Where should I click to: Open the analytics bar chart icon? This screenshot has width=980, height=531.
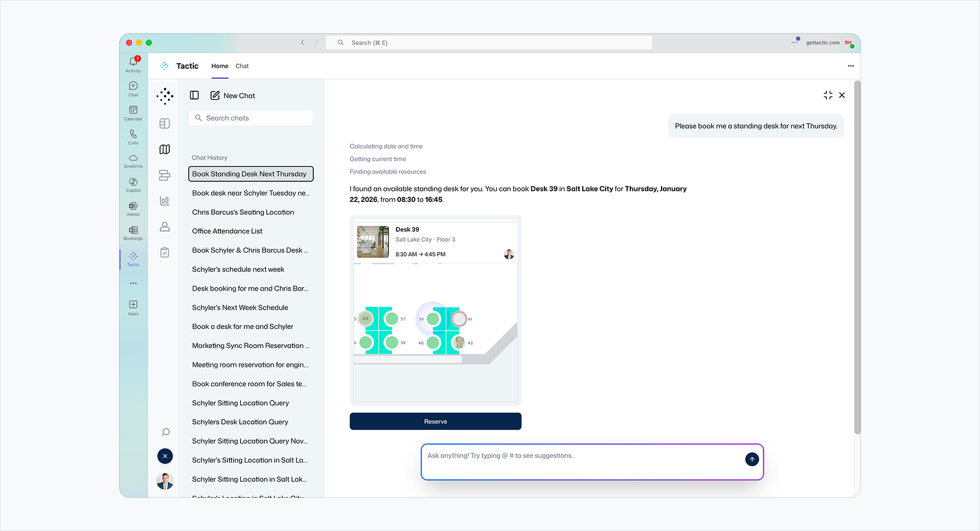point(165,201)
